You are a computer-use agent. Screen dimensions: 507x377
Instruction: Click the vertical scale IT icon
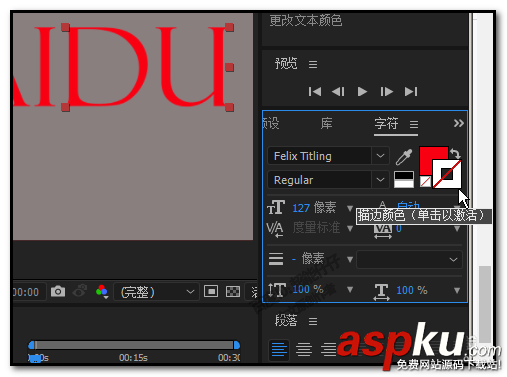(x=277, y=289)
